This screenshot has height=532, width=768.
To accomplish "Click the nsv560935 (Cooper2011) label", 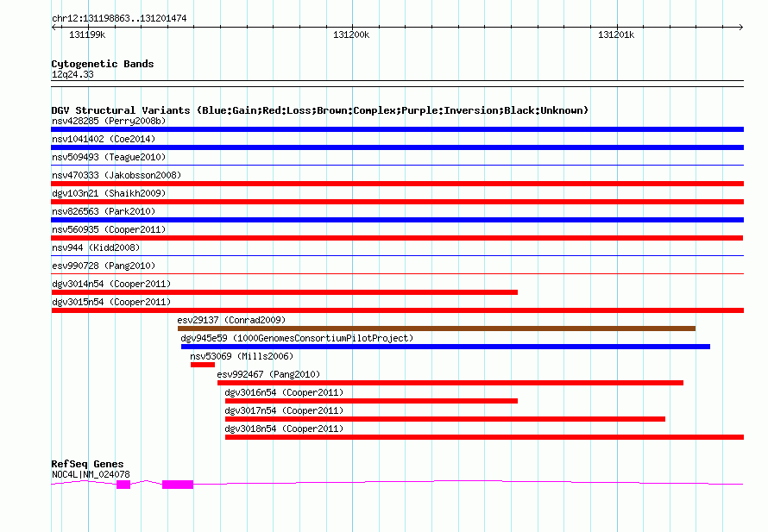I will [109, 229].
